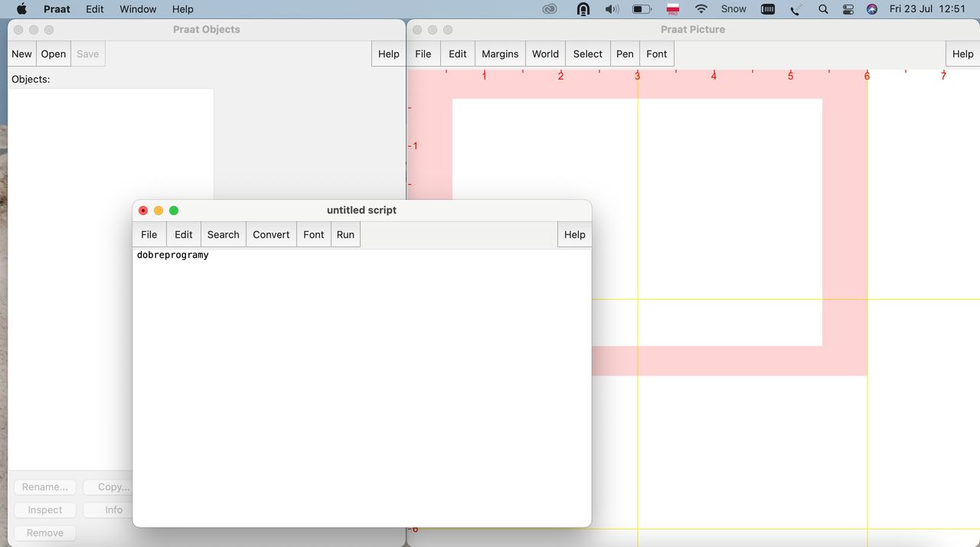Screen dimensions: 980x547
Task: Open the Apple menu
Action: 21,9
